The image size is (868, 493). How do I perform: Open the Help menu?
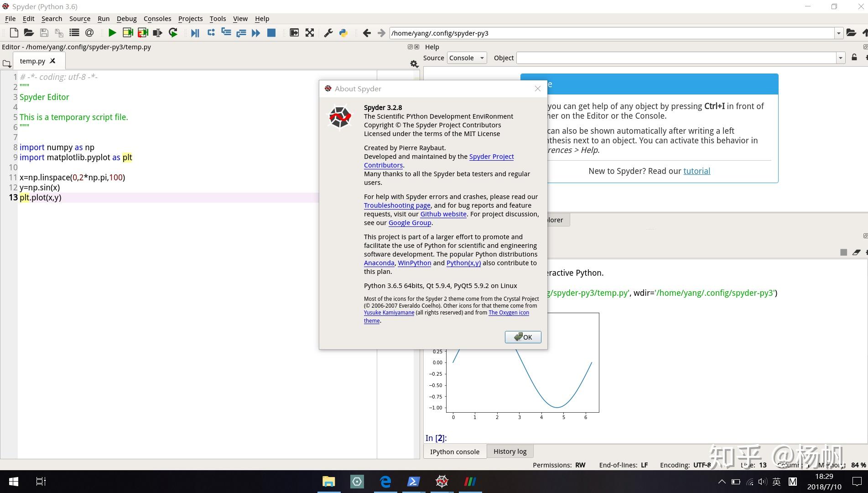(262, 19)
